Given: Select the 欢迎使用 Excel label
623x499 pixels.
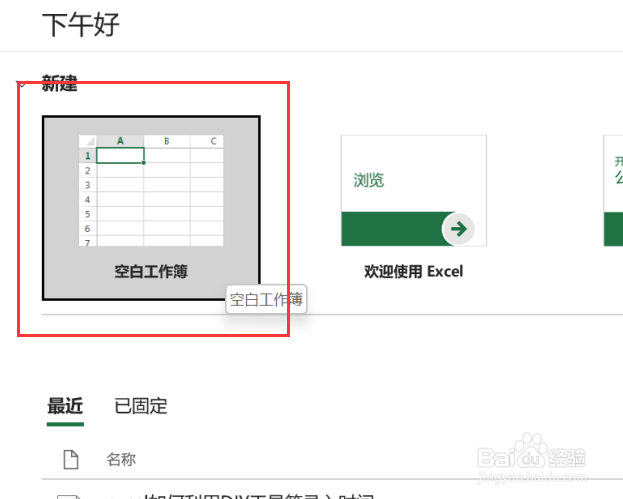Looking at the screenshot, I should tap(414, 272).
